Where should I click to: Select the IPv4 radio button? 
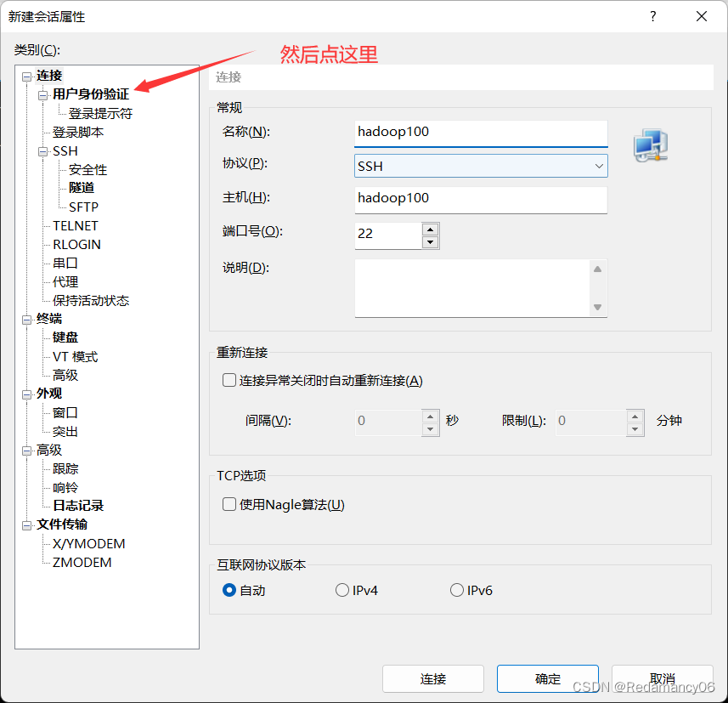[342, 590]
